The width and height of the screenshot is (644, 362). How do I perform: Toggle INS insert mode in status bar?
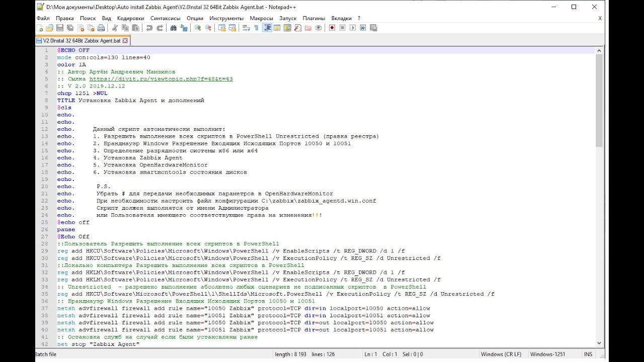click(x=588, y=354)
